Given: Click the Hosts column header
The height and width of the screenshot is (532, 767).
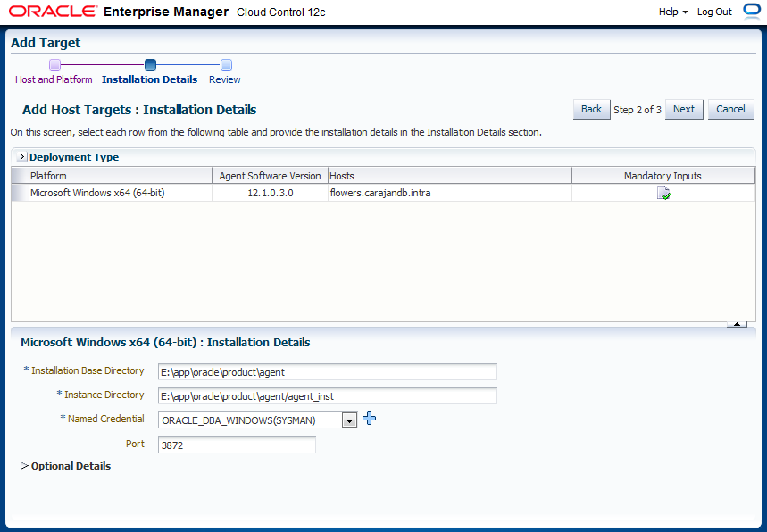Looking at the screenshot, I should [450, 176].
